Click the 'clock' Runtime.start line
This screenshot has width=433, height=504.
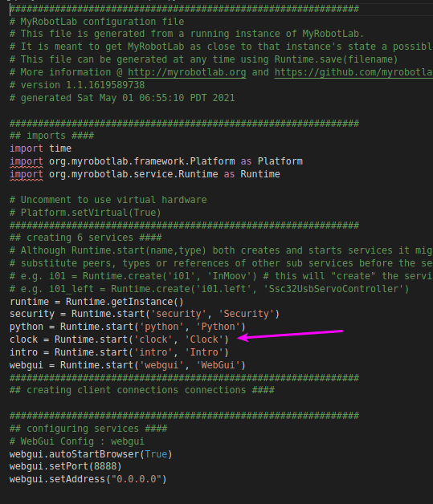pyautogui.click(x=119, y=339)
